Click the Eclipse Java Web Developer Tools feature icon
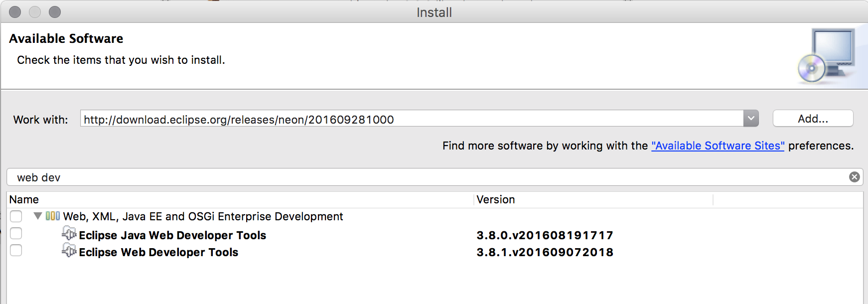 click(69, 233)
